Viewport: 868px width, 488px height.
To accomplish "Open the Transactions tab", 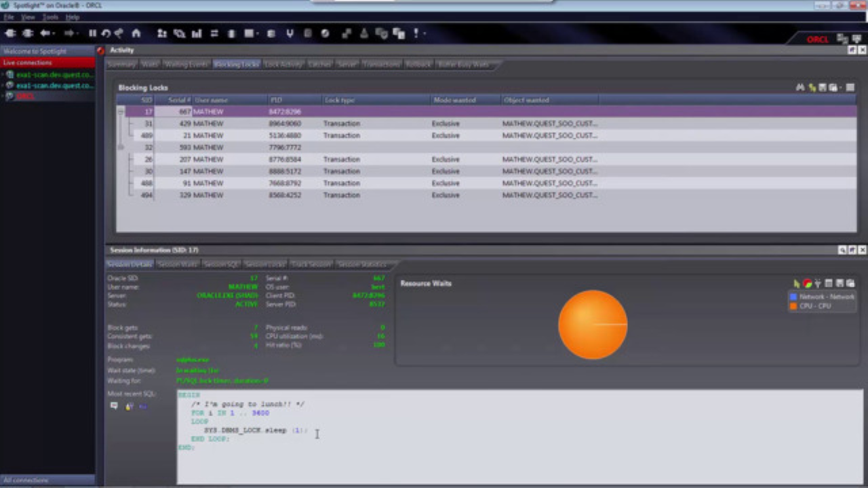I will pyautogui.click(x=381, y=64).
